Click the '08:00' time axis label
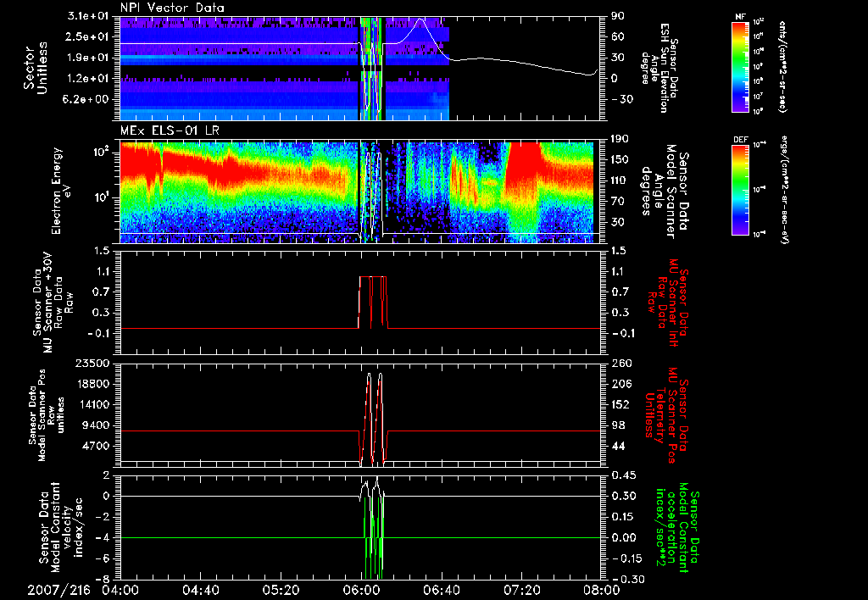This screenshot has height=600, width=868. [x=602, y=590]
